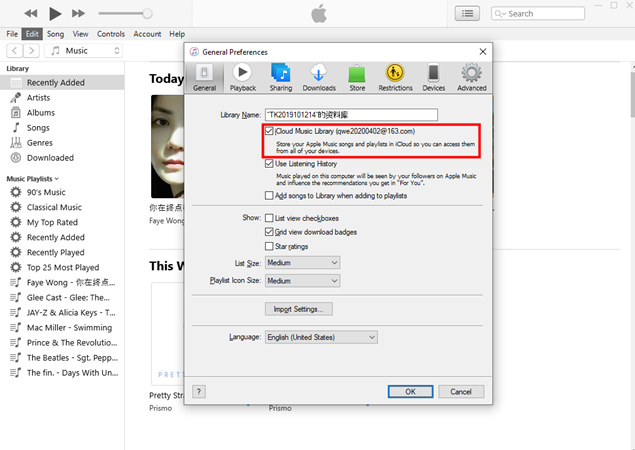Click the Play button
This screenshot has height=450, width=635.
click(x=55, y=13)
